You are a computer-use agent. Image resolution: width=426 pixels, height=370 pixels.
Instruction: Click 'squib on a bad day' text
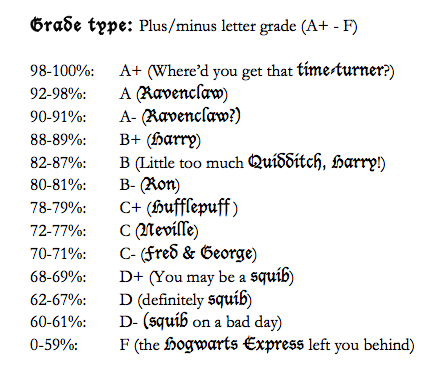pyautogui.click(x=213, y=321)
